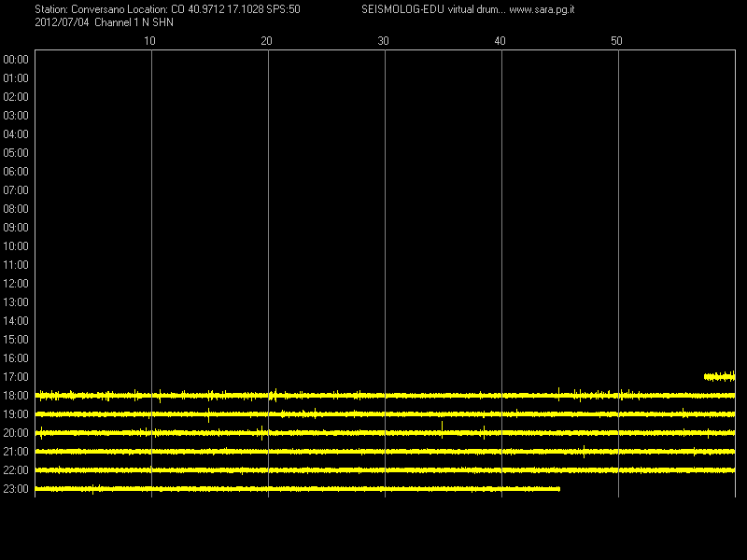The width and height of the screenshot is (747, 560).
Task: Click the minute 40 axis label
Action: coord(500,41)
